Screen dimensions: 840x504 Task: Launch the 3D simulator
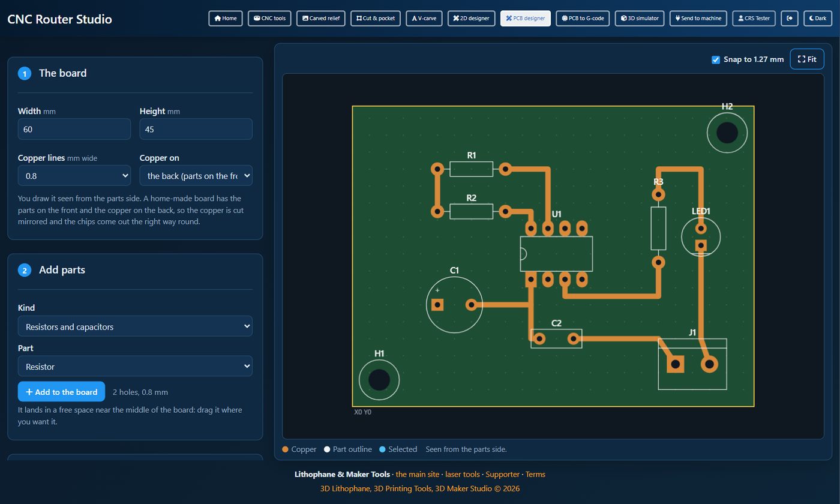(640, 18)
